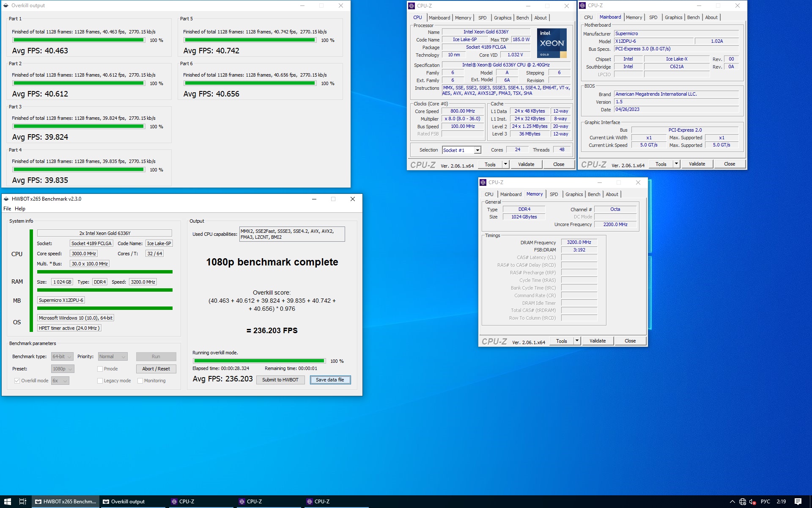Open the Benchmark type 64-bit dropdown

point(62,356)
